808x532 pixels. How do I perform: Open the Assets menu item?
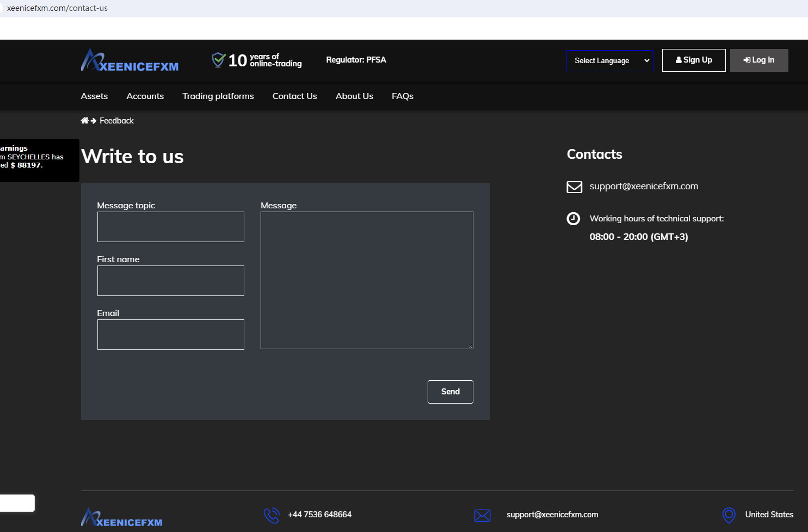coord(94,96)
